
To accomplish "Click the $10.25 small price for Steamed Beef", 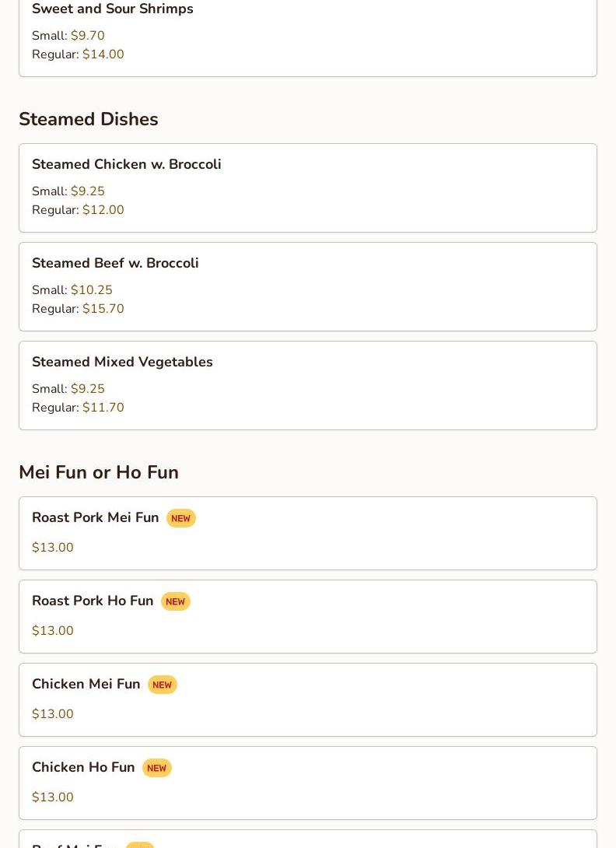I will click(92, 290).
